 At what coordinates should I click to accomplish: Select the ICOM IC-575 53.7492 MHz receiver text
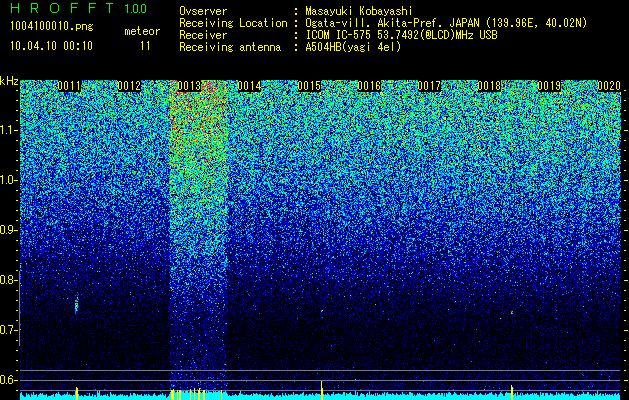pyautogui.click(x=402, y=35)
